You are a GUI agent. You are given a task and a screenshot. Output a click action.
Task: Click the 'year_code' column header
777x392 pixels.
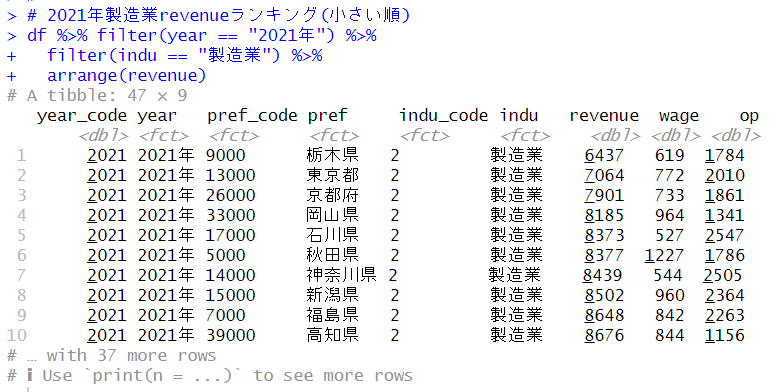(x=82, y=116)
